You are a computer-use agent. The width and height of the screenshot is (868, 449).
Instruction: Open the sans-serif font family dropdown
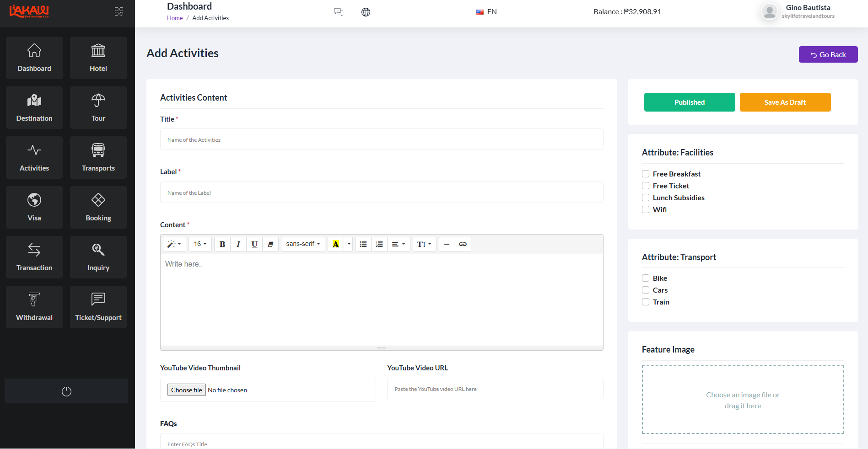click(x=303, y=244)
